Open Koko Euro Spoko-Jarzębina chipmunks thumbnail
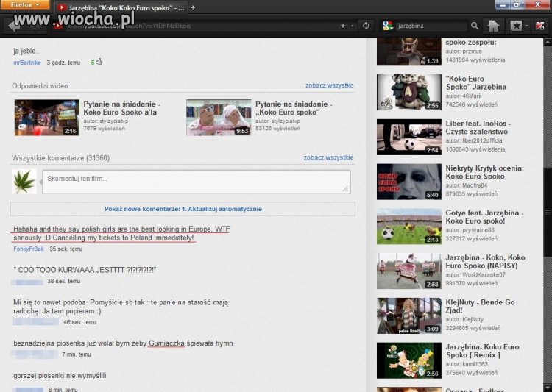The height and width of the screenshot is (392, 552). click(x=408, y=92)
